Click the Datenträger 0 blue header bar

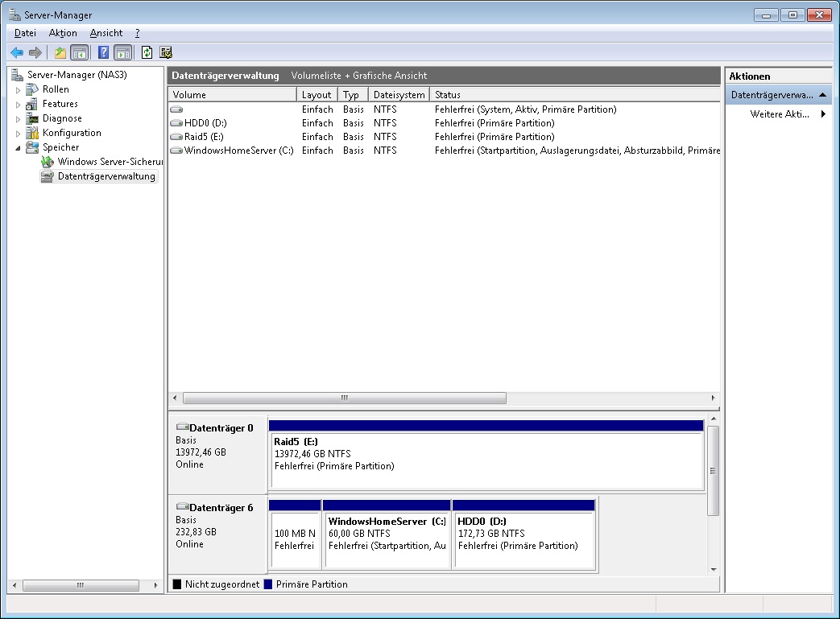[x=486, y=426]
